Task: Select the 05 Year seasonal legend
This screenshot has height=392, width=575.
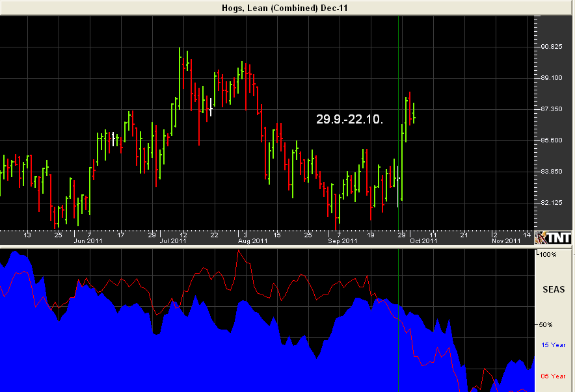Action: pos(554,376)
